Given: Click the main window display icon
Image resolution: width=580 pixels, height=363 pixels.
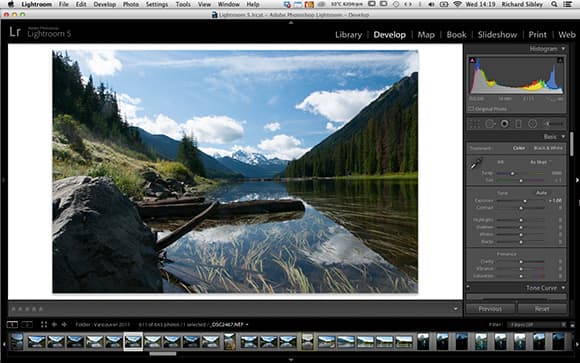Looking at the screenshot, I should coord(12,325).
